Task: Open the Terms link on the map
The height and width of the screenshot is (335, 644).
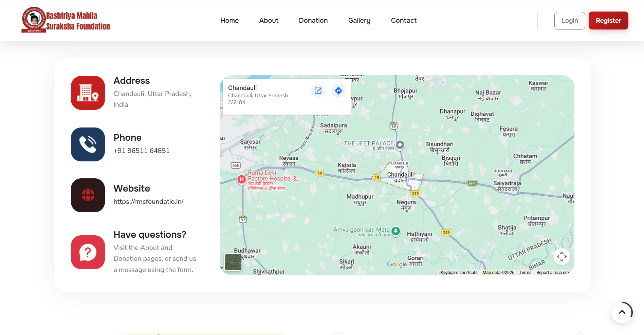Action: pyautogui.click(x=525, y=272)
